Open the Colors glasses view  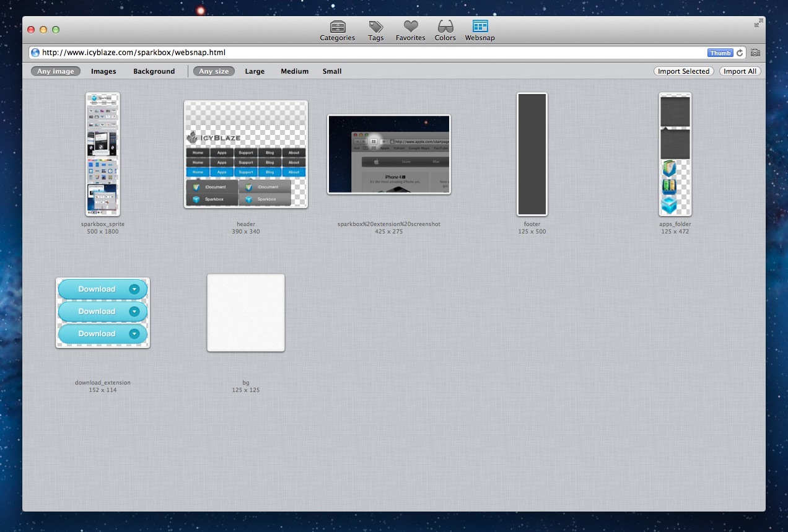click(x=445, y=30)
